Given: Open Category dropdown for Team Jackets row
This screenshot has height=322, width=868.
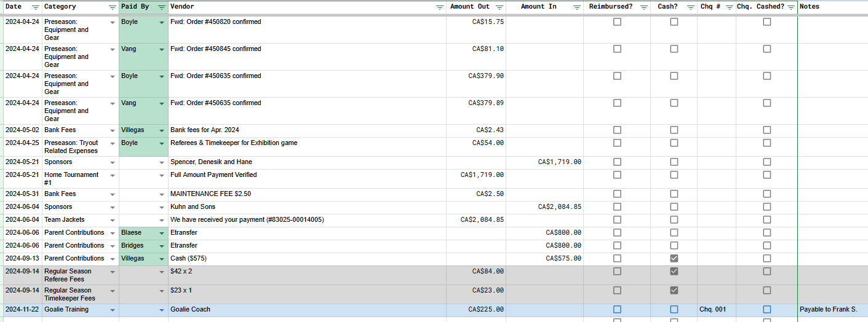Looking at the screenshot, I should pos(112,220).
